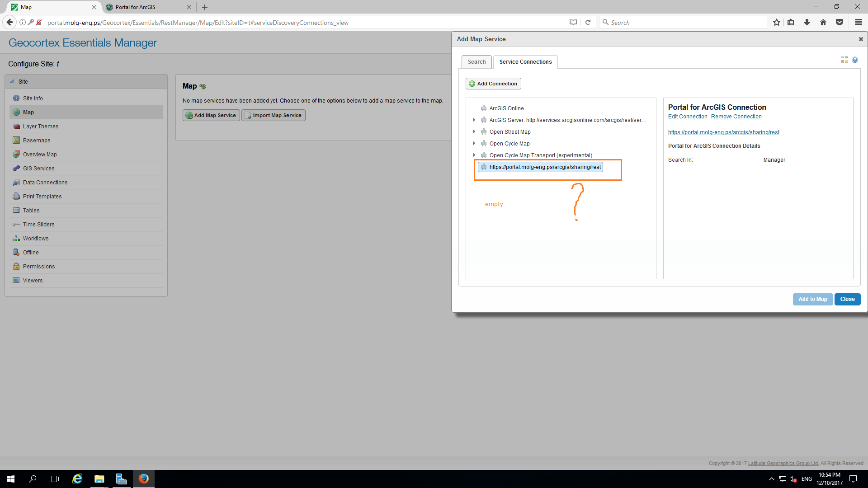Click Add Connection button
The height and width of the screenshot is (488, 868).
coord(493,84)
